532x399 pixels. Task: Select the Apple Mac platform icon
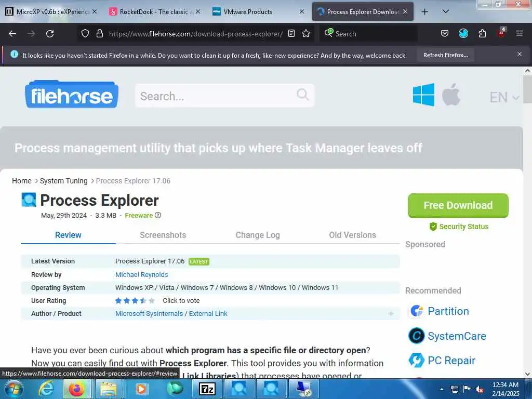coord(451,95)
